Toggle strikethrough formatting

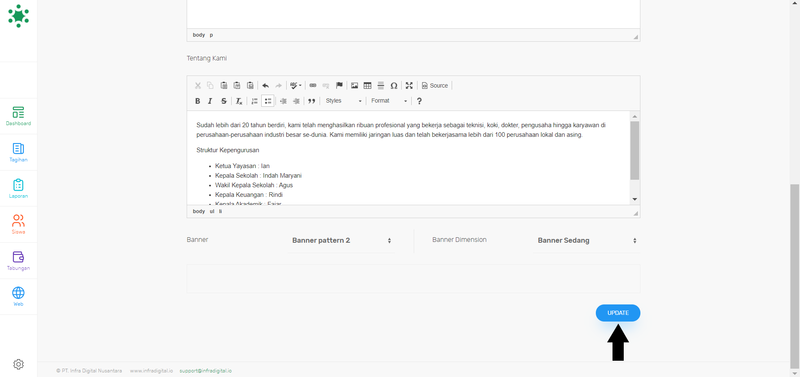pyautogui.click(x=223, y=101)
